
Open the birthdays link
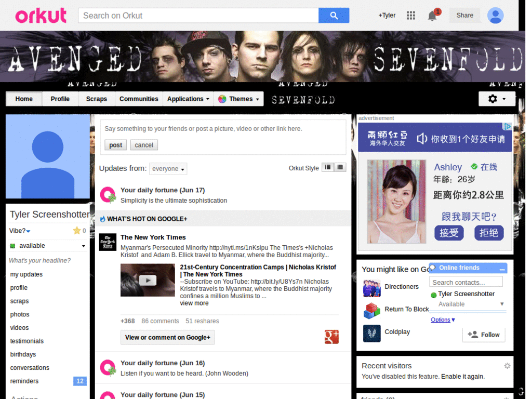coord(23,354)
